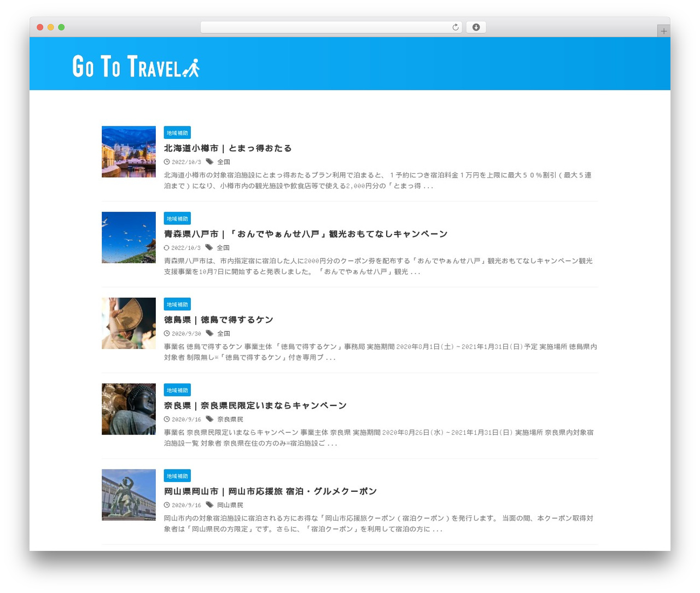Click the Nara Buddha statue thumbnail

pos(129,409)
